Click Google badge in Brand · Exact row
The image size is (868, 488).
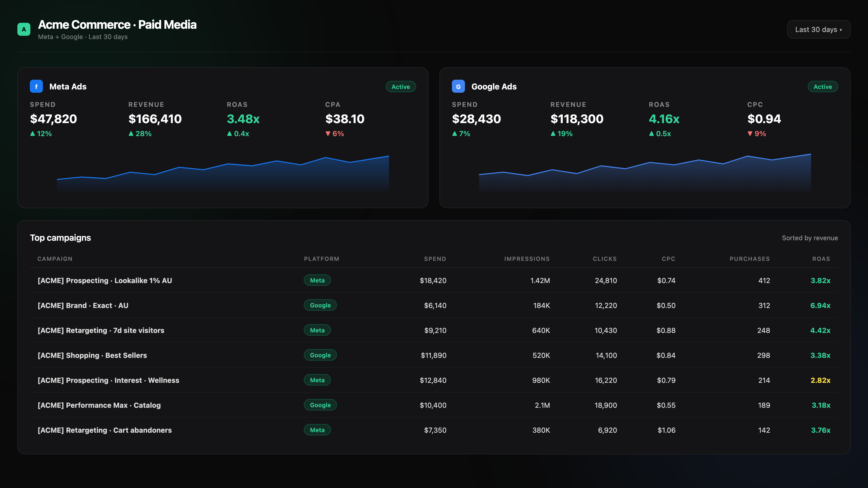[x=320, y=305]
